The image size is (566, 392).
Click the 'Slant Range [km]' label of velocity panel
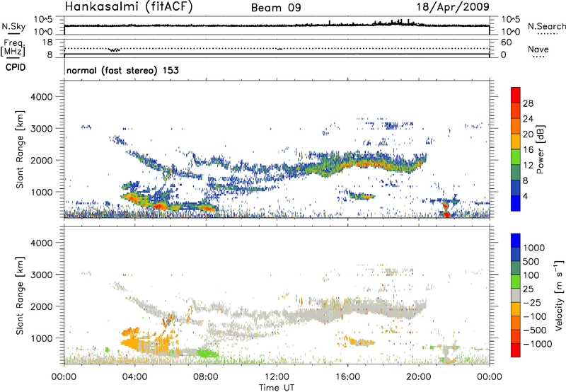pos(20,296)
